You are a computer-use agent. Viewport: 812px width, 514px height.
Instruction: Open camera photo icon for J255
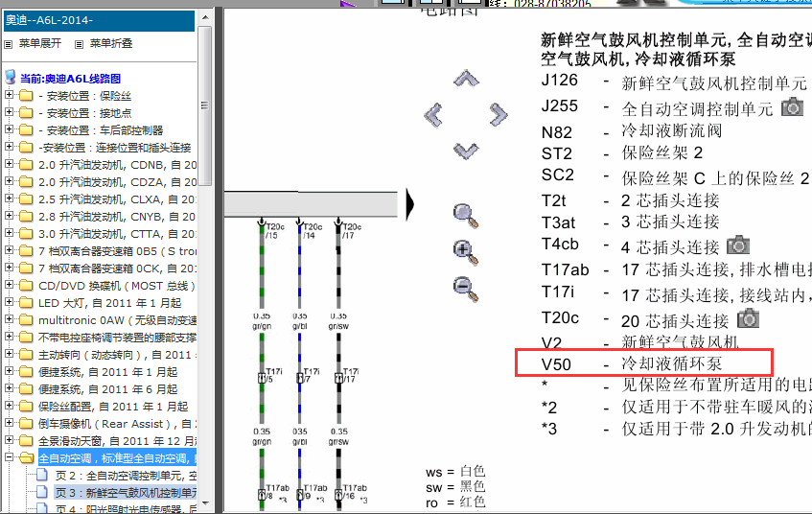(792, 106)
